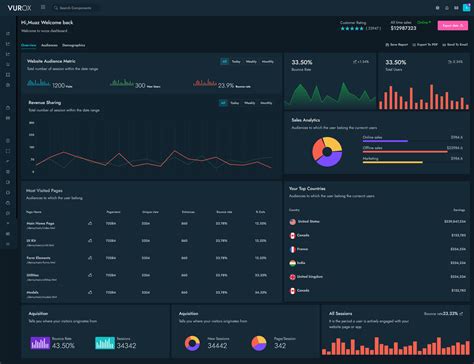Click the orange bar chart in All Sessions
Image resolution: width=474 pixels, height=364 pixels.
tap(396, 346)
